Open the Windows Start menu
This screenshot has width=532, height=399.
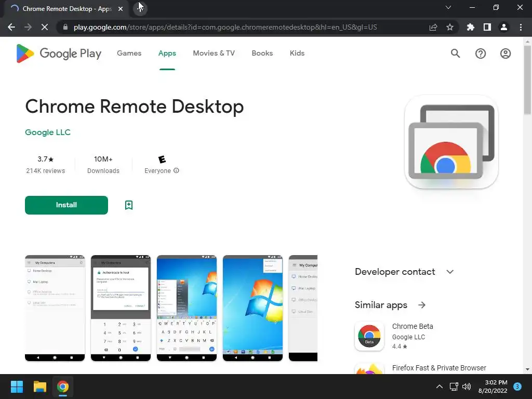click(17, 387)
